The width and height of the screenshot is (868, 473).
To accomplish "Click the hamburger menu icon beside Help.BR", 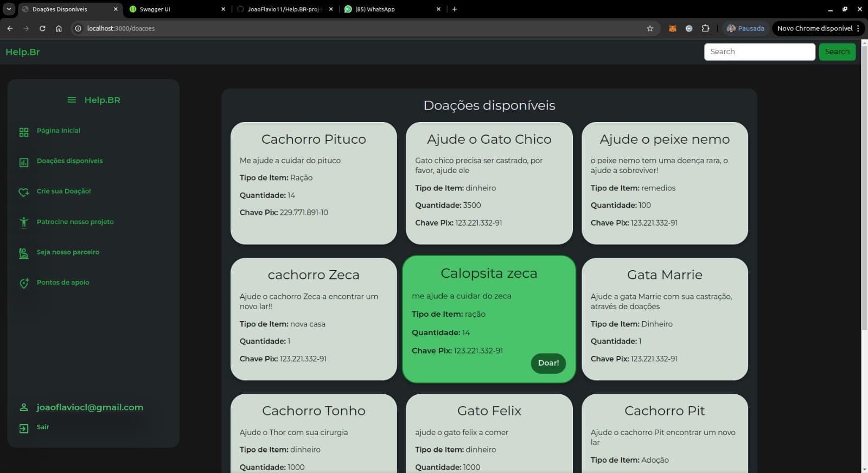I will [x=72, y=100].
